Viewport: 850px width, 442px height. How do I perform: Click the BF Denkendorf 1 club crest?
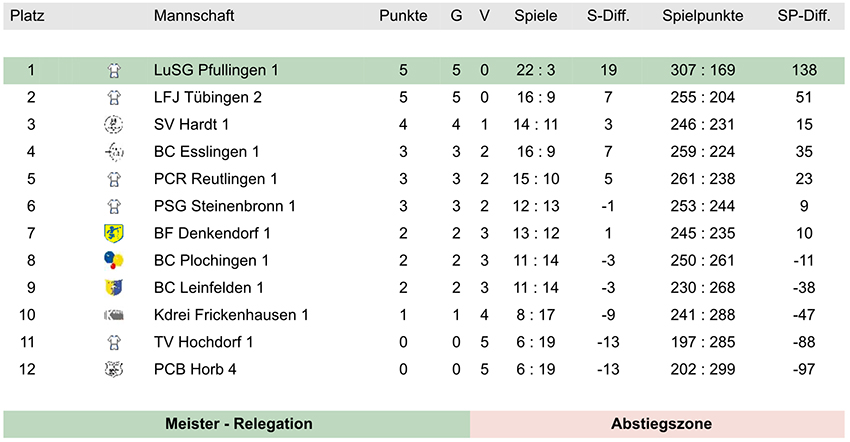[113, 233]
